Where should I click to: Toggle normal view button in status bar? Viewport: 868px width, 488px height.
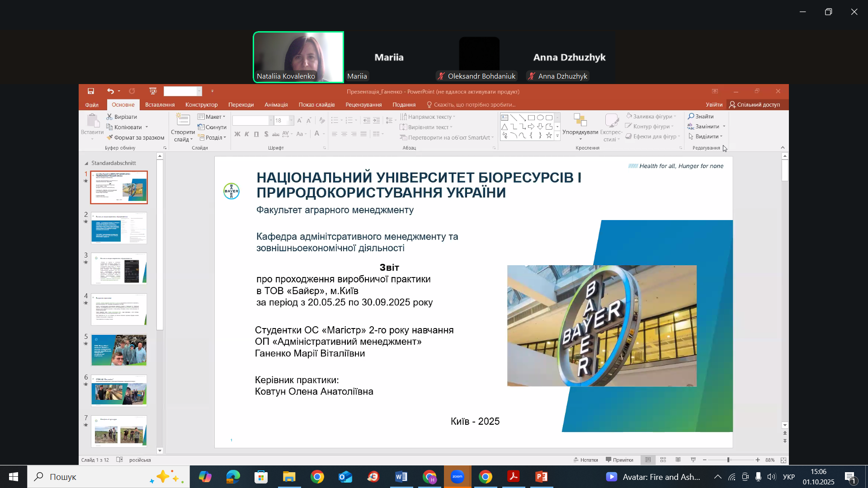(x=648, y=460)
